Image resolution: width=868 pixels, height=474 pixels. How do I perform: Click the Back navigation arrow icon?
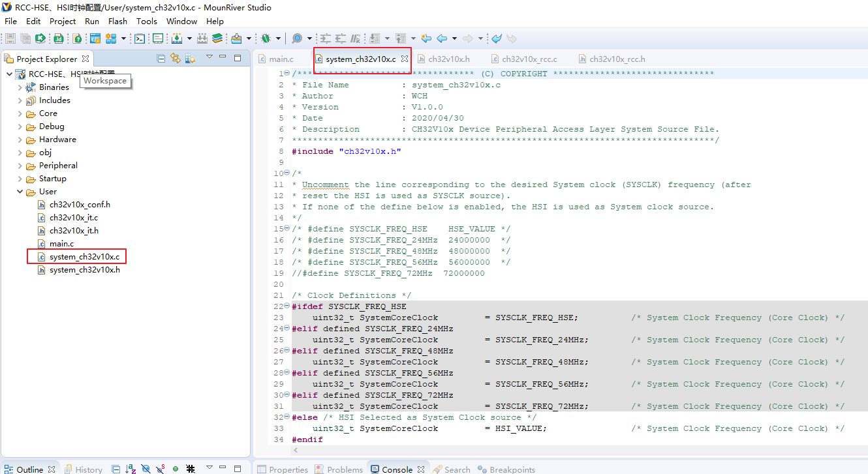(442, 38)
